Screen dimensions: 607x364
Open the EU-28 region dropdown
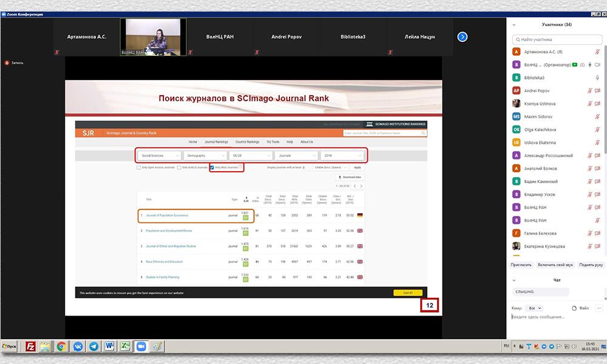[251, 155]
